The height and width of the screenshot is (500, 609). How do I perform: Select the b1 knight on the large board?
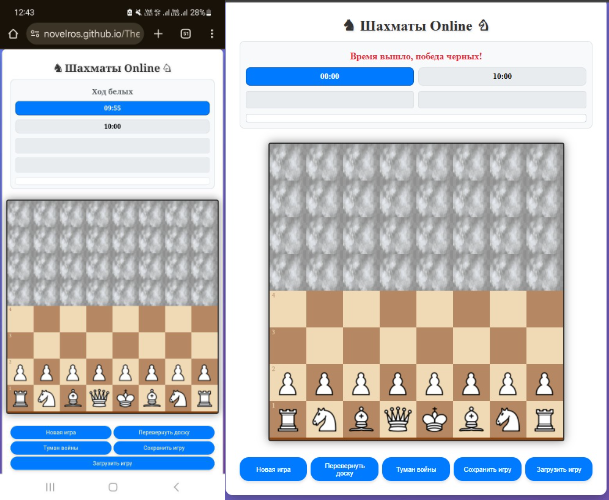coord(324,419)
